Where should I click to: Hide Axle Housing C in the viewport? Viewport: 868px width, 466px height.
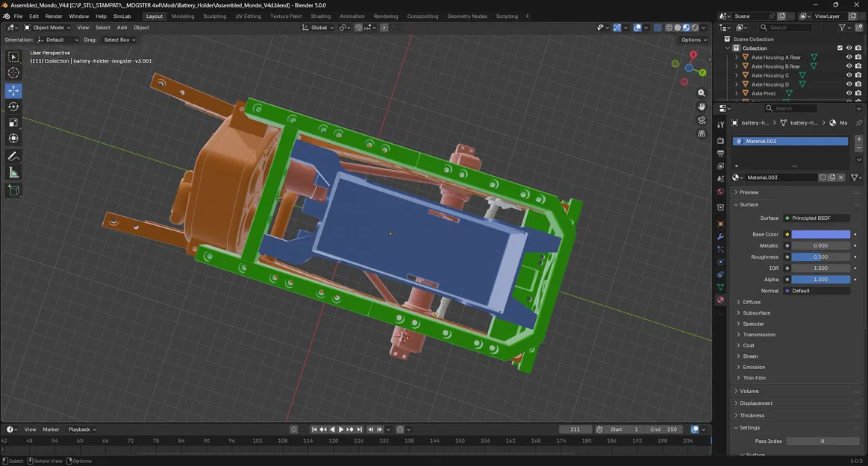click(848, 75)
